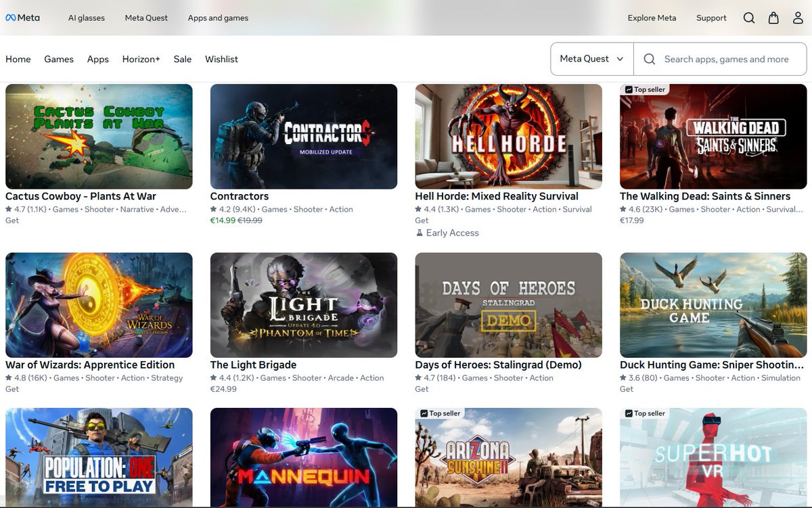The width and height of the screenshot is (812, 508).
Task: Click the Arizona Sunshine II cover image
Action: pos(509,457)
